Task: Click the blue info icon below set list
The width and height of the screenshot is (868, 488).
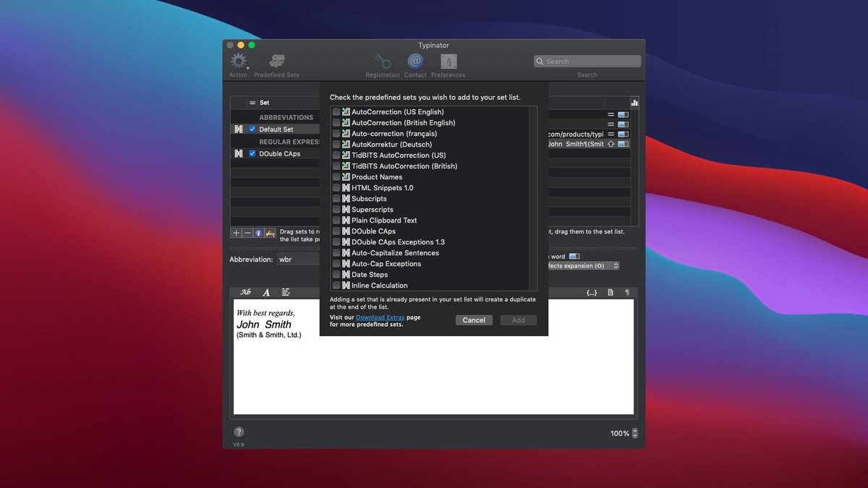Action: [258, 233]
